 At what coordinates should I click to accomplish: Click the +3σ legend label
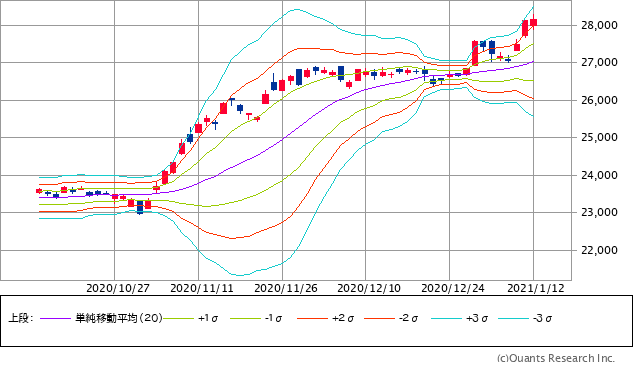pos(477,319)
